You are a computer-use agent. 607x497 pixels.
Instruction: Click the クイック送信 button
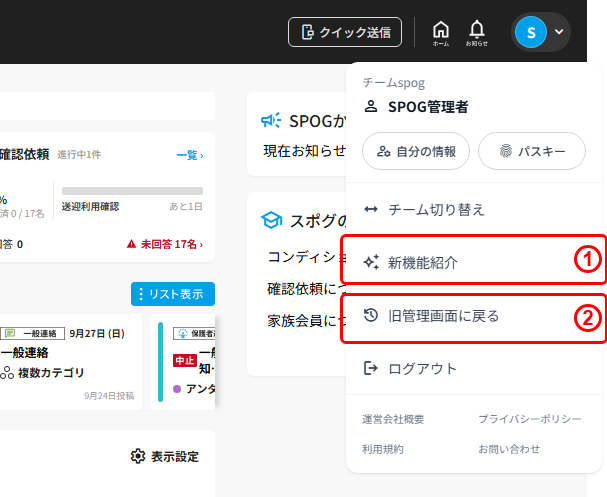[345, 32]
